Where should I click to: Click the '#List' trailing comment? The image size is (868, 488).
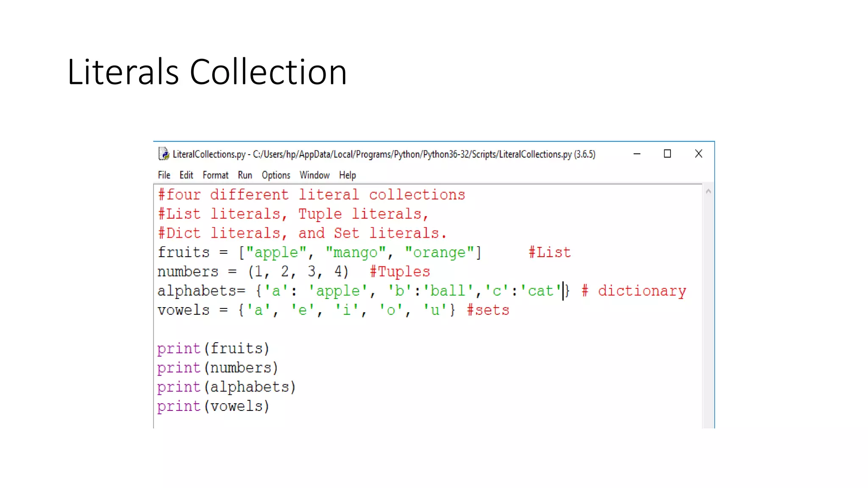tap(550, 252)
